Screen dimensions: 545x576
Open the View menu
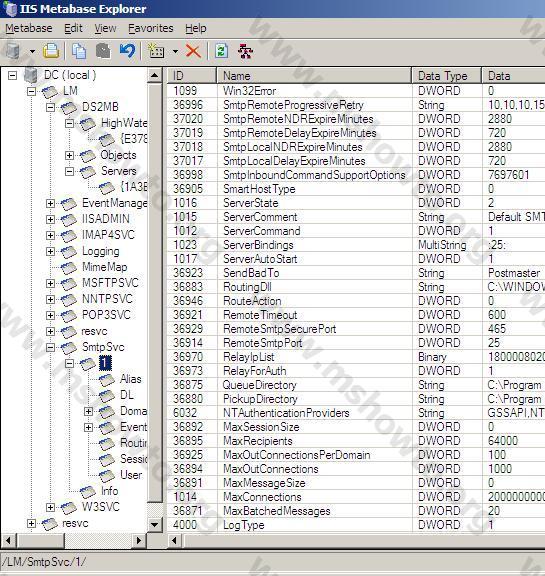[x=105, y=28]
